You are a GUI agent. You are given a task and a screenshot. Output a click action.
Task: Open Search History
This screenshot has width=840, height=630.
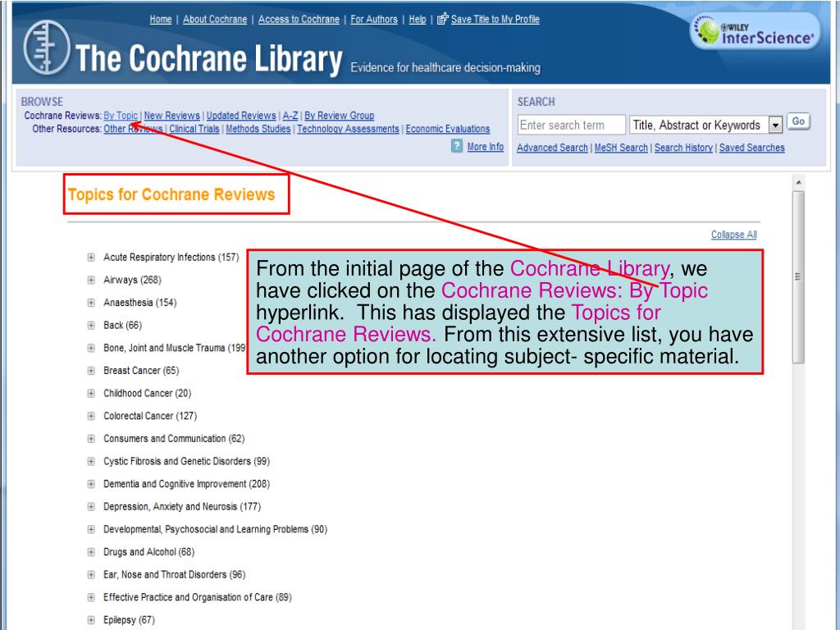[683, 148]
